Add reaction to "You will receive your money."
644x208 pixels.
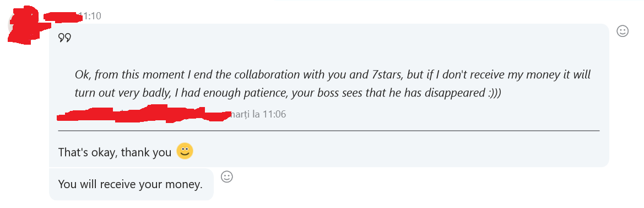tap(227, 177)
